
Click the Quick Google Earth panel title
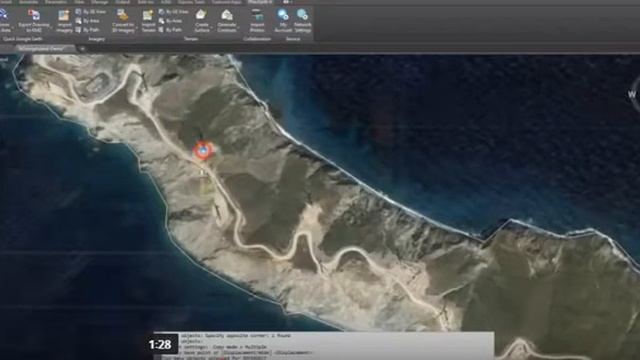(22, 39)
